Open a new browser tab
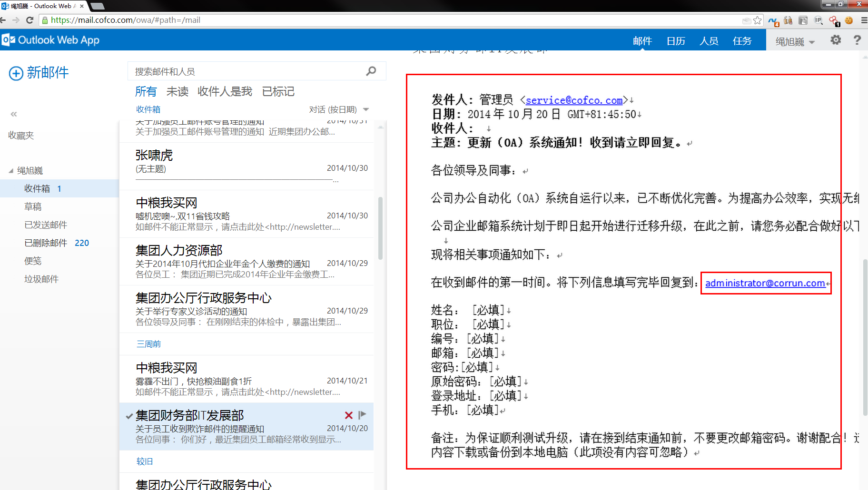 tap(97, 6)
